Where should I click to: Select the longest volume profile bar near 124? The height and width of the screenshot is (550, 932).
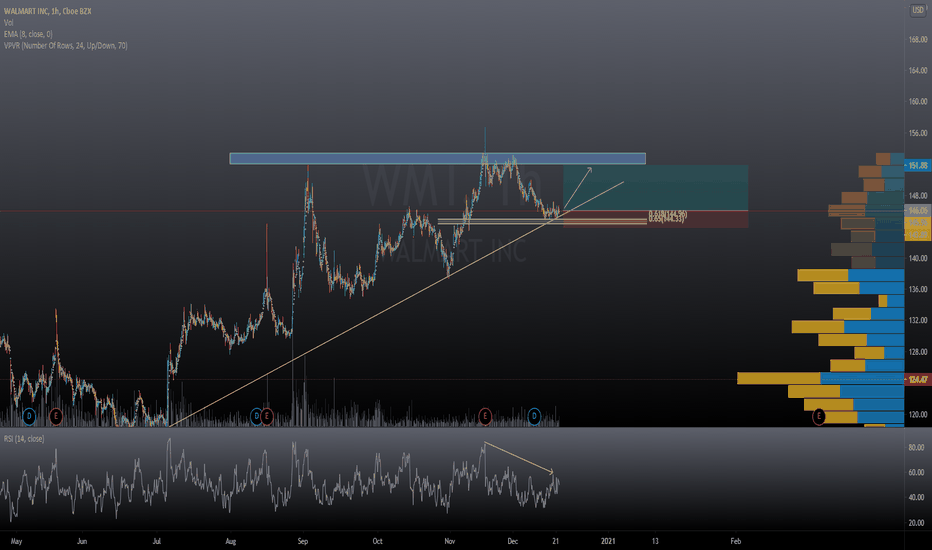click(820, 379)
